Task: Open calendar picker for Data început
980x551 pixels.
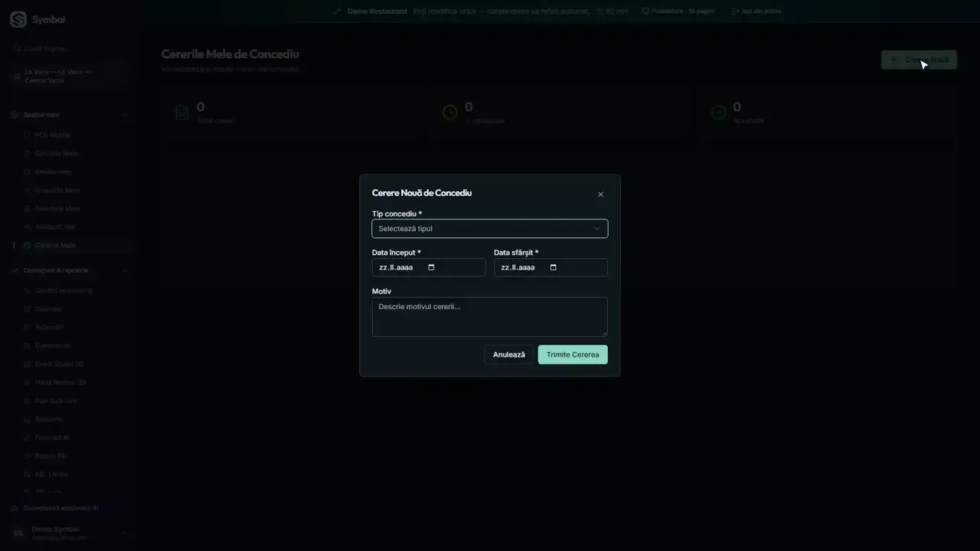Action: [432, 267]
